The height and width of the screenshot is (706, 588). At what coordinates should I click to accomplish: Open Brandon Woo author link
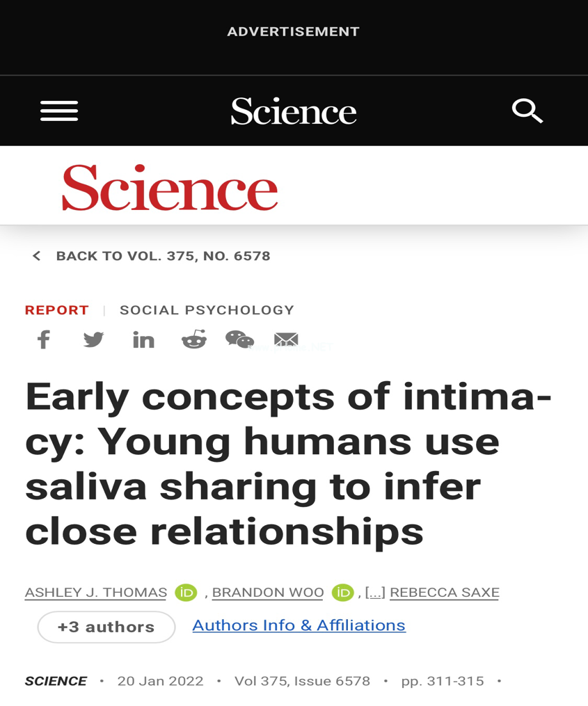coord(268,593)
